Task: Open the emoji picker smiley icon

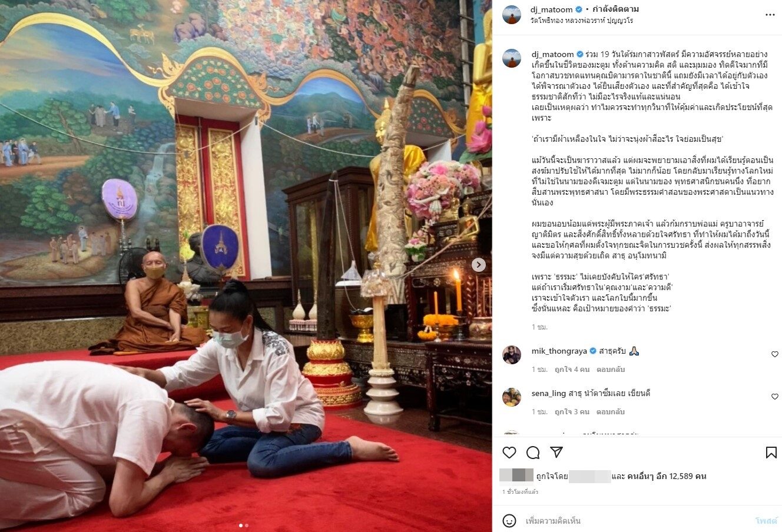Action: [509, 521]
